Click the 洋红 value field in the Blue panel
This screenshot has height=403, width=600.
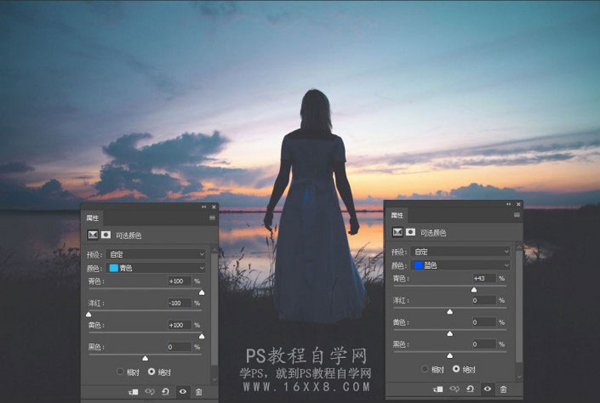[x=484, y=300]
